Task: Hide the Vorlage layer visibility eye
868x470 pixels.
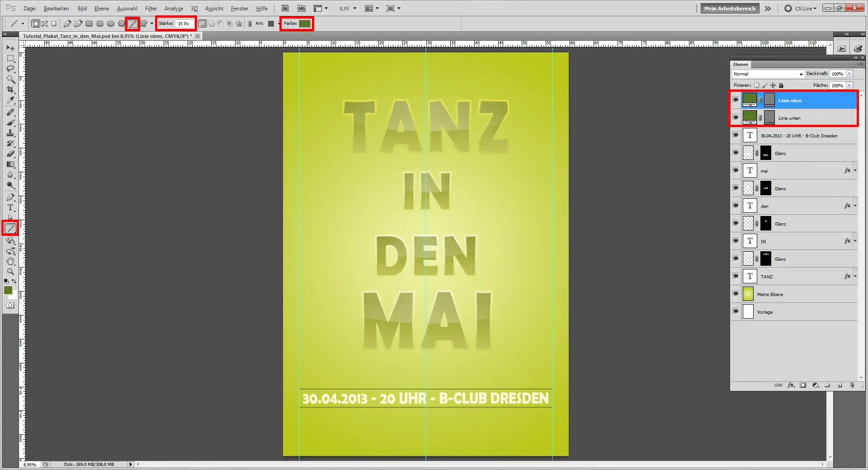Action: (736, 311)
